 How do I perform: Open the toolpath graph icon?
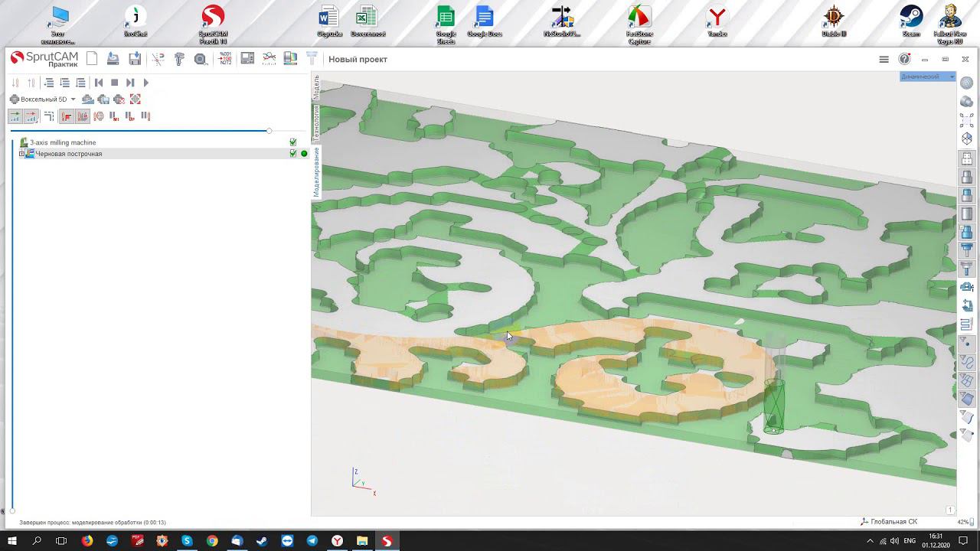coord(269,59)
